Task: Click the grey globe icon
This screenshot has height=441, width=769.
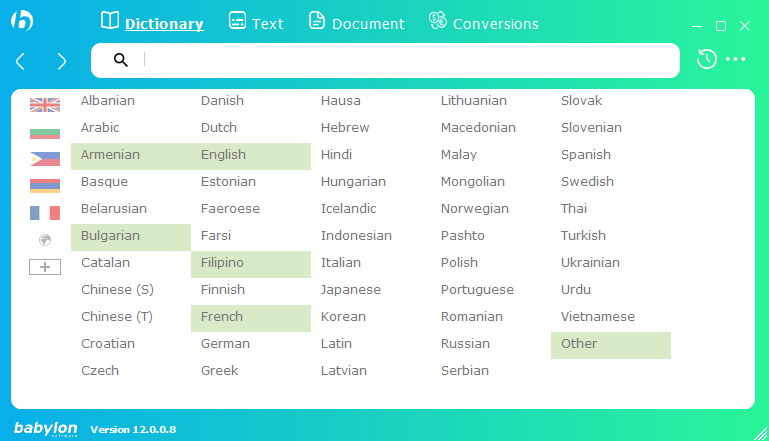Action: 45,240
